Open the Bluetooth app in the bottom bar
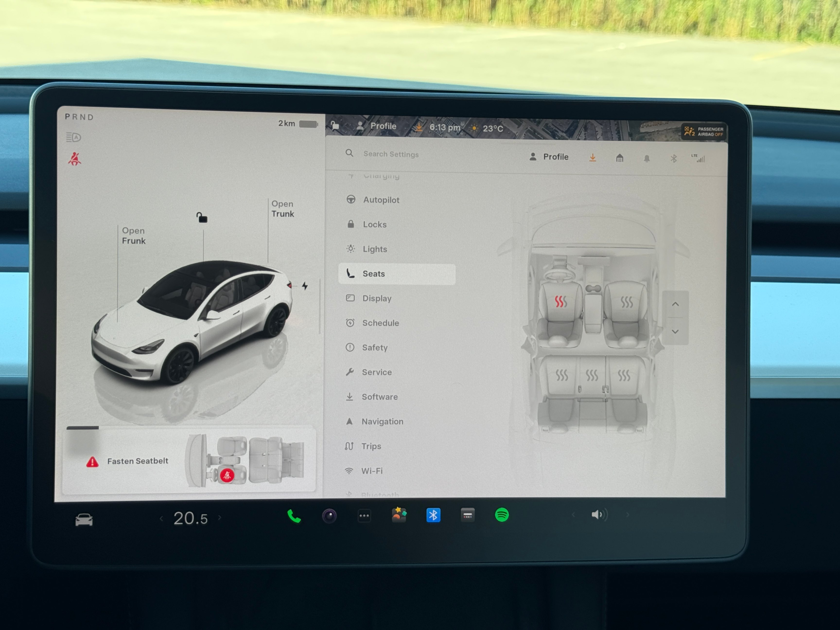The width and height of the screenshot is (840, 630). pyautogui.click(x=433, y=515)
